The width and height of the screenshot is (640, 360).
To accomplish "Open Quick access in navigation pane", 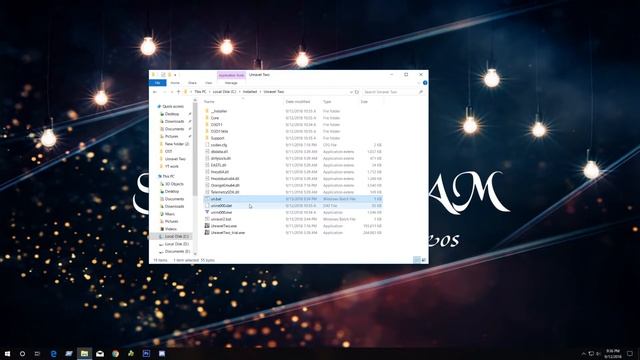I will tap(173, 107).
